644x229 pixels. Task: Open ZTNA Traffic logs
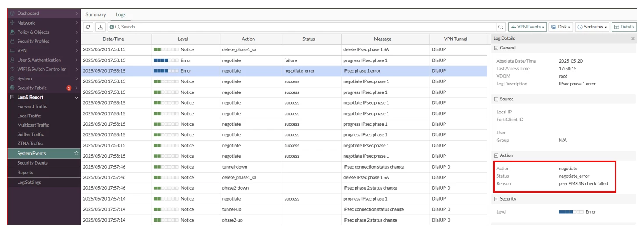pyautogui.click(x=30, y=144)
